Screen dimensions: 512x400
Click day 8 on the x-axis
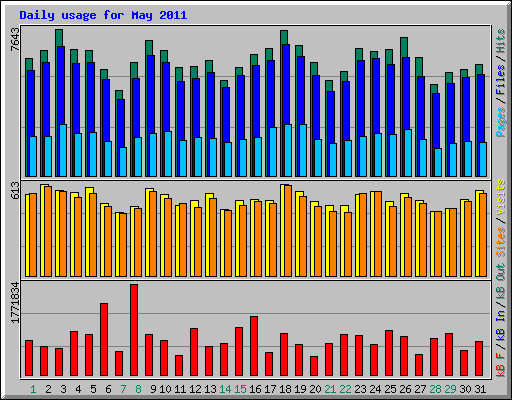pyautogui.click(x=138, y=389)
